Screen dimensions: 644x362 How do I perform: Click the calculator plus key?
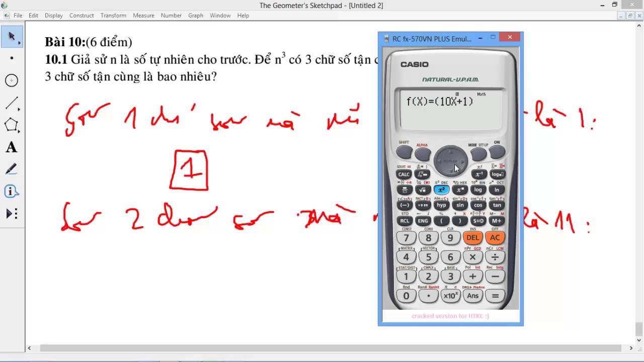(x=473, y=277)
